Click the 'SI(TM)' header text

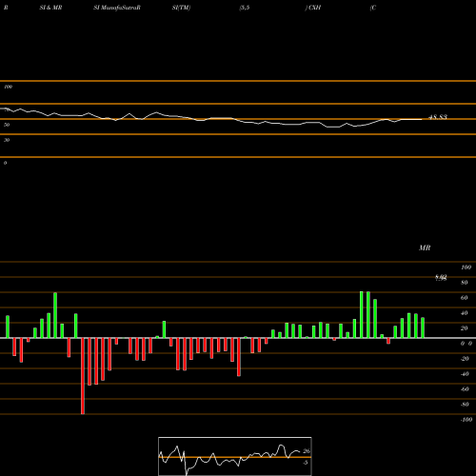[x=181, y=8]
